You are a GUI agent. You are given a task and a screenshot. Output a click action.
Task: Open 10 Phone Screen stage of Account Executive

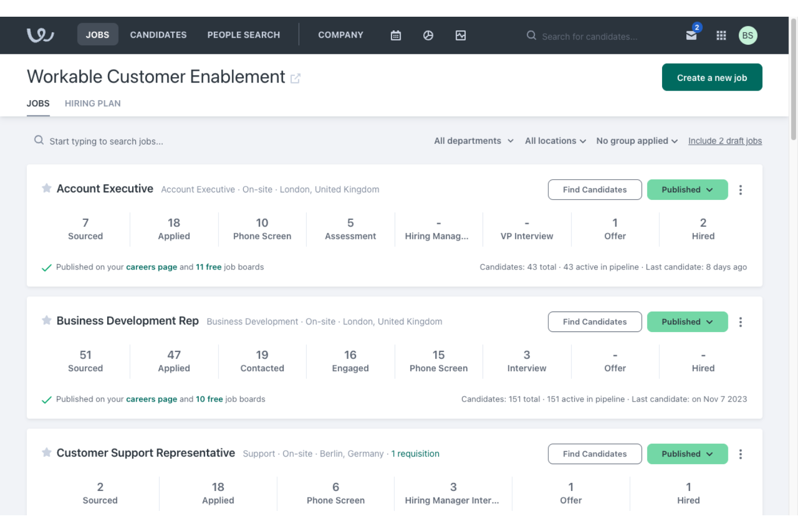[x=262, y=229]
